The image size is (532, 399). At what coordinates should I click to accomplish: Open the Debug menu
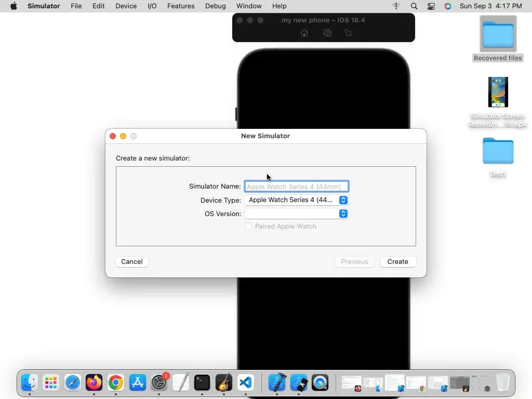click(216, 6)
